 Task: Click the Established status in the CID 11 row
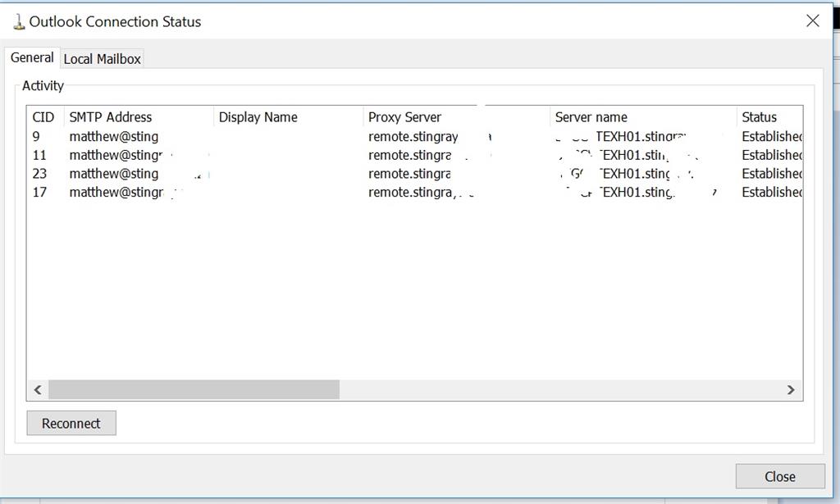(772, 155)
